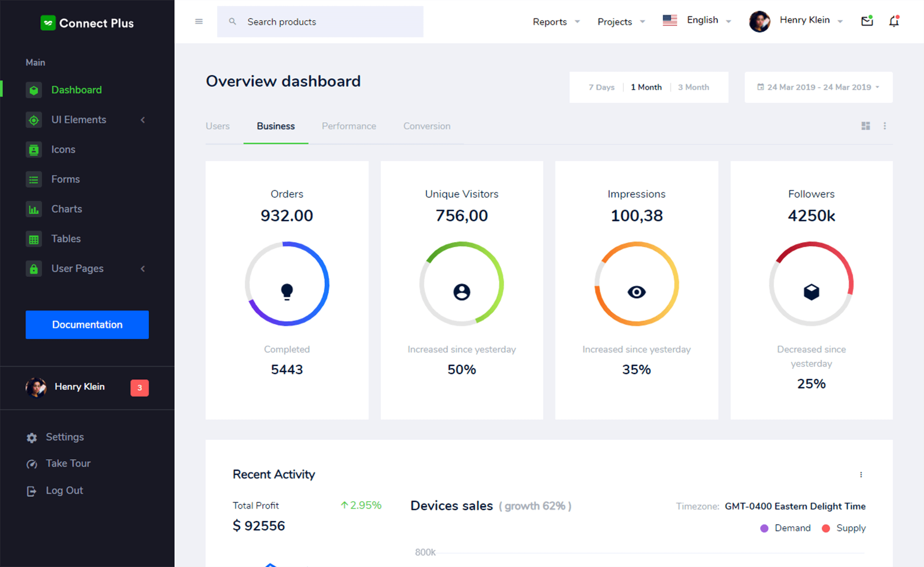Select the Tables sidebar icon
Image resolution: width=924 pixels, height=567 pixels.
coord(34,239)
